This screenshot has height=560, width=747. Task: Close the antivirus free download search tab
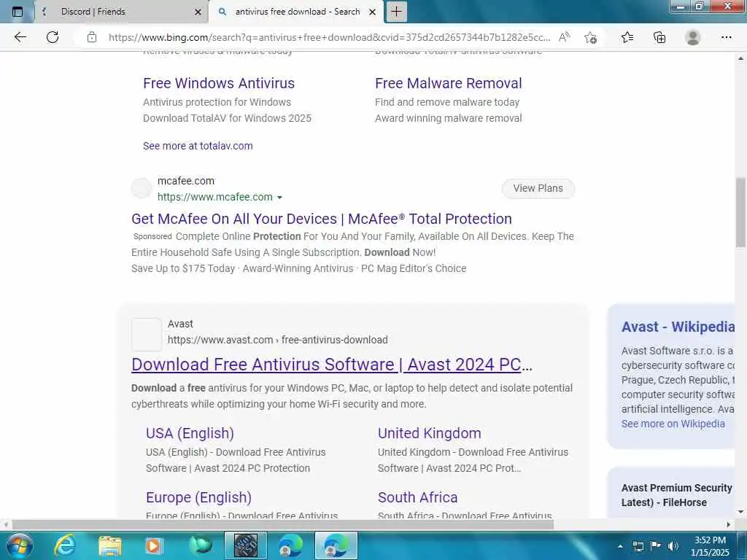373,12
